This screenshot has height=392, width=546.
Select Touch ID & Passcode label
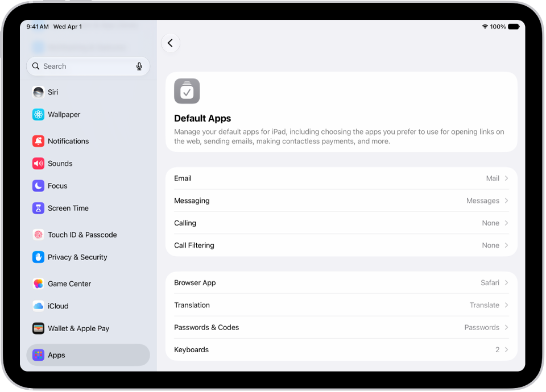click(82, 235)
